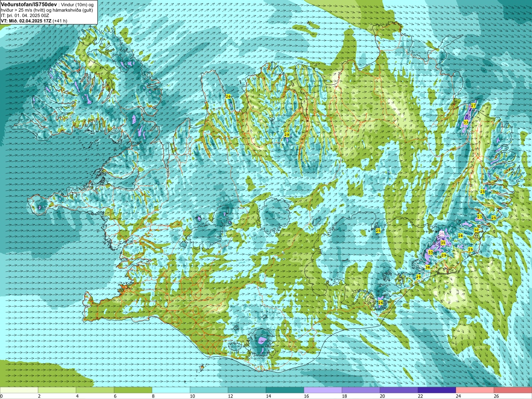532x399 pixels.
Task: Click the legend tick label "12"
Action: click(230, 397)
